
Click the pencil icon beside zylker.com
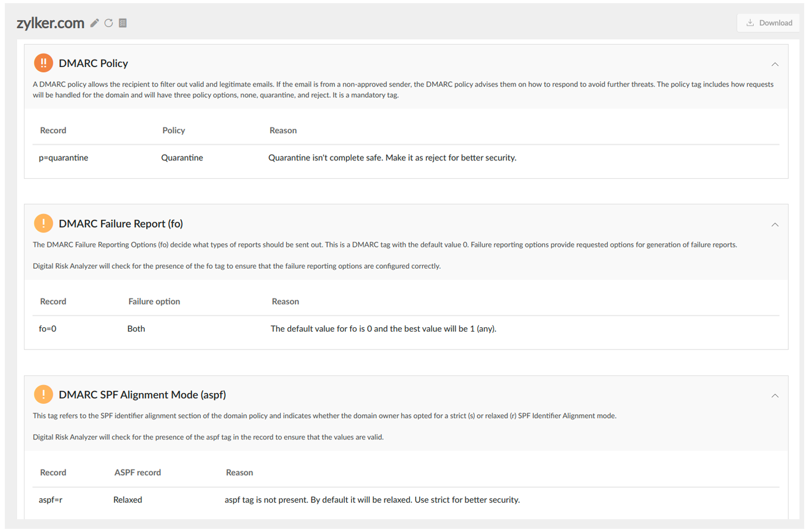click(x=94, y=23)
